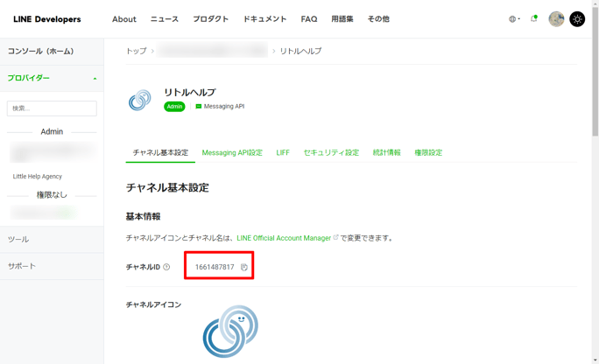Viewport: 599px width, 364px height.
Task: Open the ドキュメント menu in top navigation
Action: [x=264, y=19]
